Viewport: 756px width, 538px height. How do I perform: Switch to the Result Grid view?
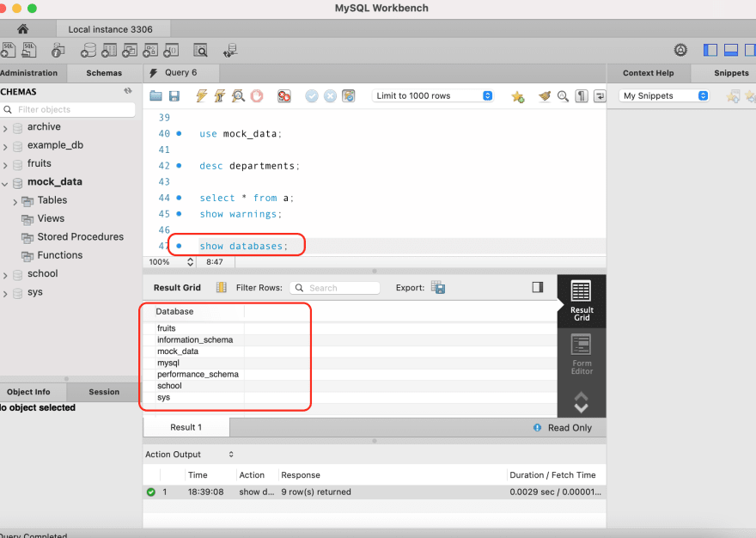(582, 301)
